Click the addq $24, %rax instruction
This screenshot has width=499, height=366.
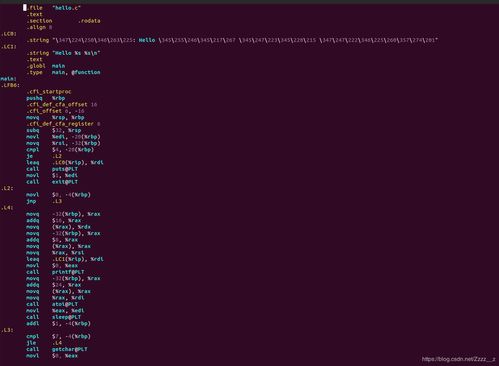pos(54,285)
